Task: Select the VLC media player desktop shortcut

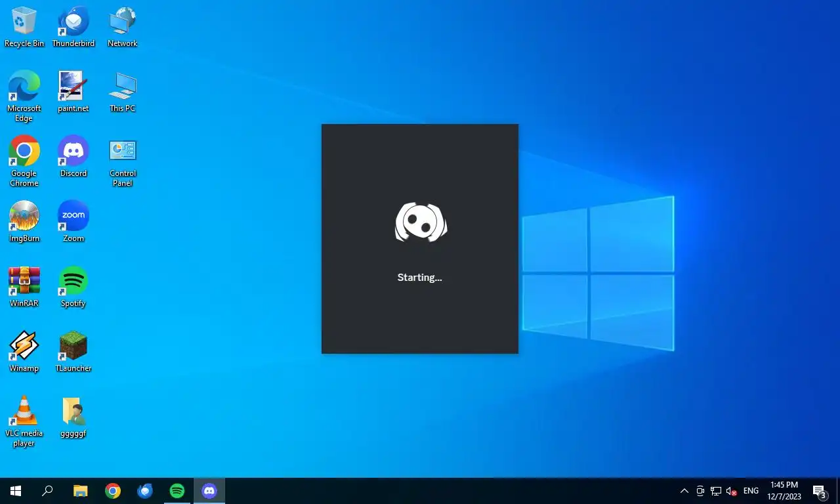Action: 24,421
